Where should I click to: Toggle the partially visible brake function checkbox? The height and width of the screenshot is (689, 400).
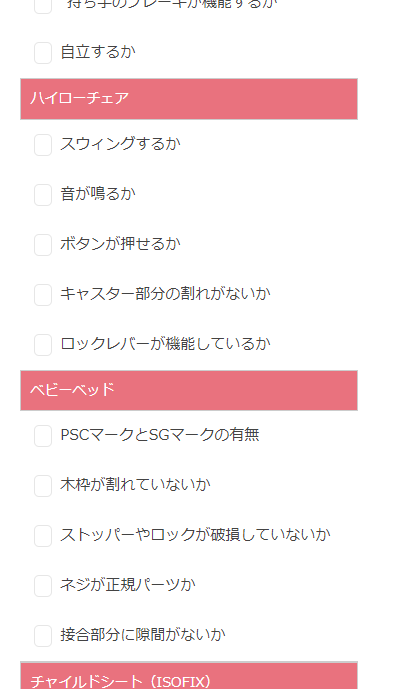(43, 6)
